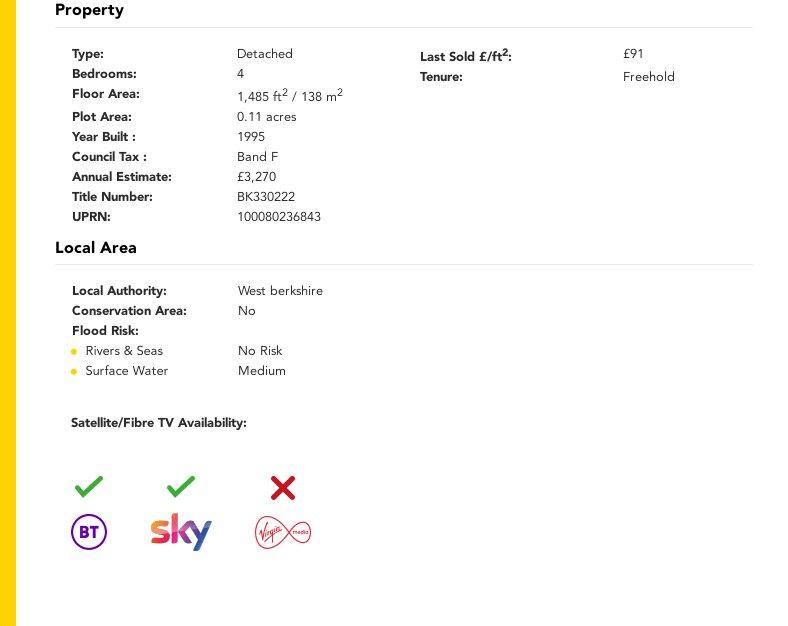This screenshot has width=788, height=626.
Task: Click the title number BK330222
Action: [266, 196]
